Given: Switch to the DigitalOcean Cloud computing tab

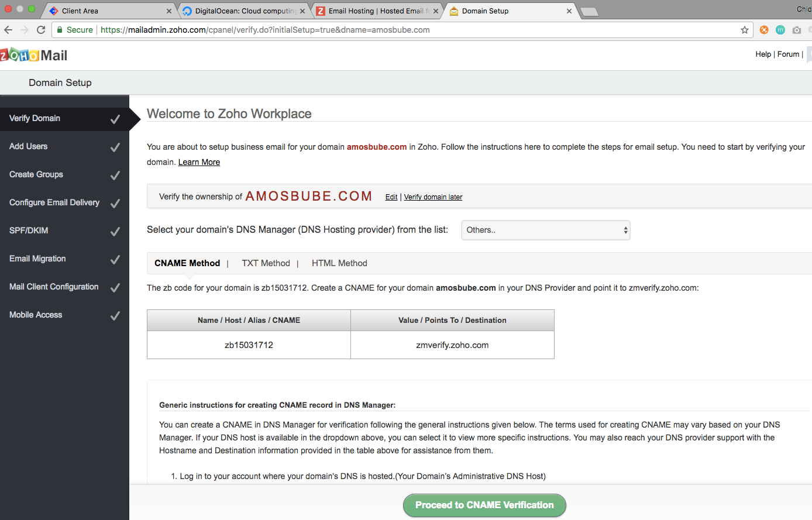Looking at the screenshot, I should click(x=243, y=11).
